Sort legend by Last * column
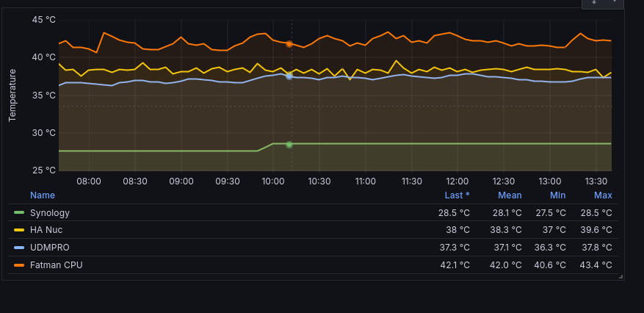644x313 pixels. coord(457,195)
